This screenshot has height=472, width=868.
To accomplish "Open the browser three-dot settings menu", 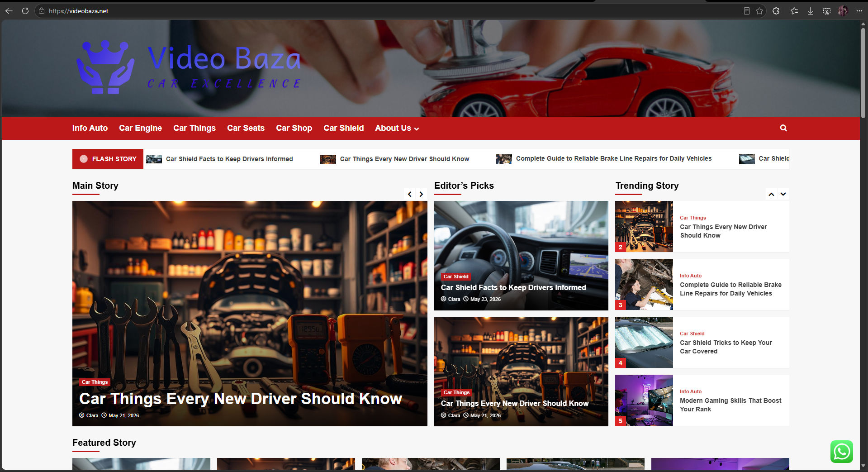I will coord(859,11).
